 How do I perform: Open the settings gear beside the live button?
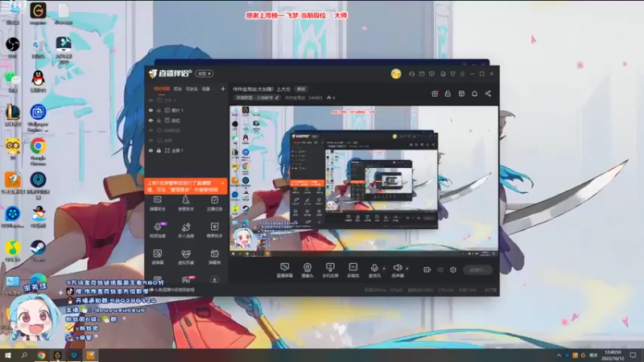point(453,269)
